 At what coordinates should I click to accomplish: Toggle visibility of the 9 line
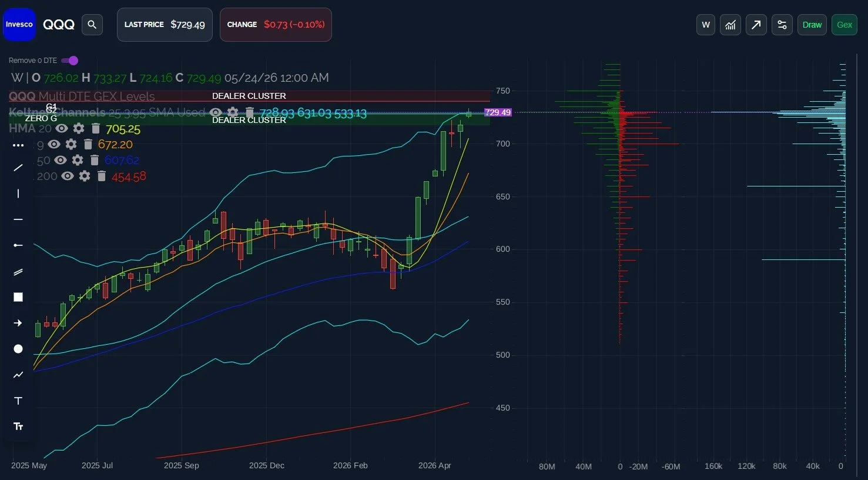[x=54, y=144]
